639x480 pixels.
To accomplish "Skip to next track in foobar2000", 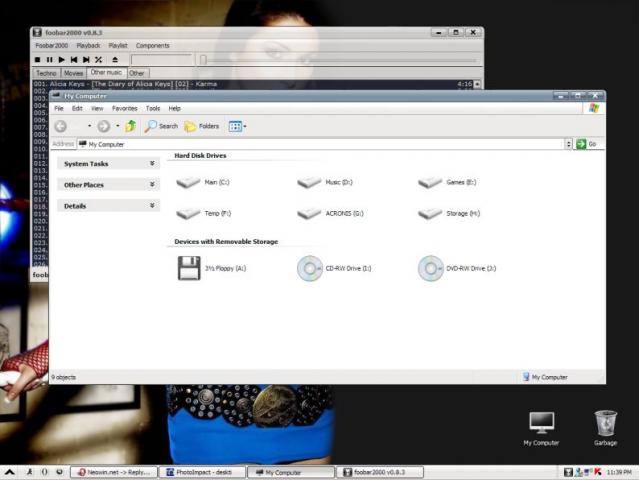I will click(86, 59).
